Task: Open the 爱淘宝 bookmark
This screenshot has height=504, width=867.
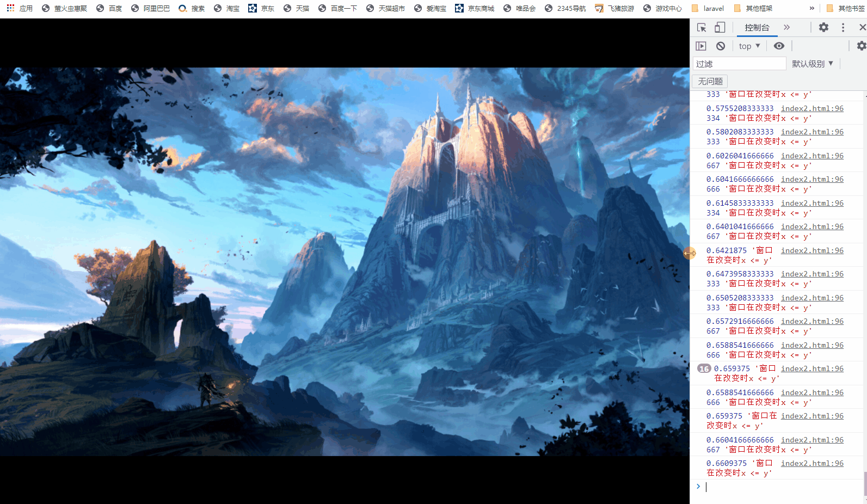Action: click(x=431, y=8)
